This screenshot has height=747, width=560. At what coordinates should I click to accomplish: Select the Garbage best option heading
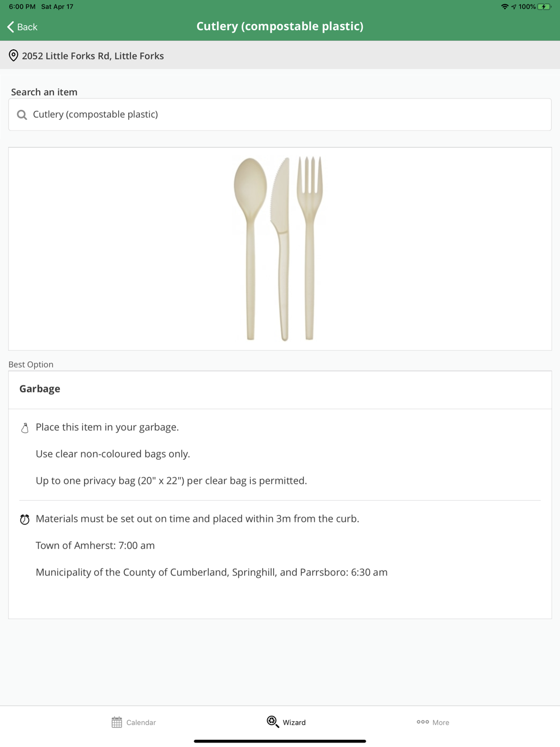(40, 389)
